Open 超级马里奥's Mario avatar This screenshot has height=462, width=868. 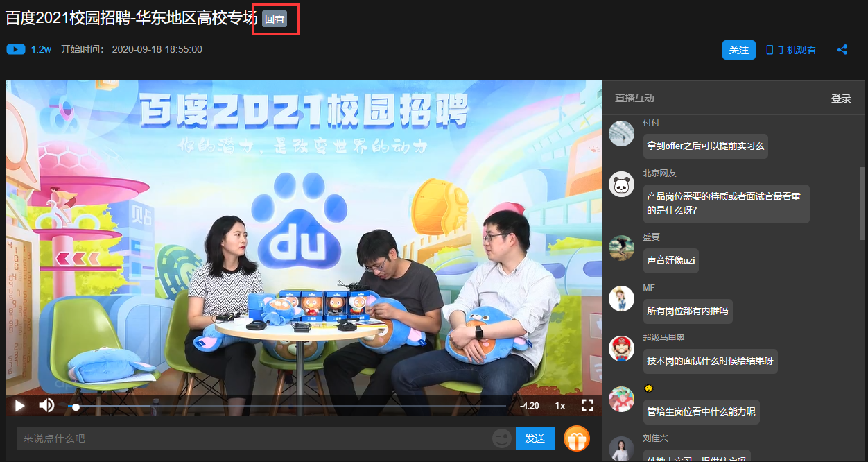621,349
